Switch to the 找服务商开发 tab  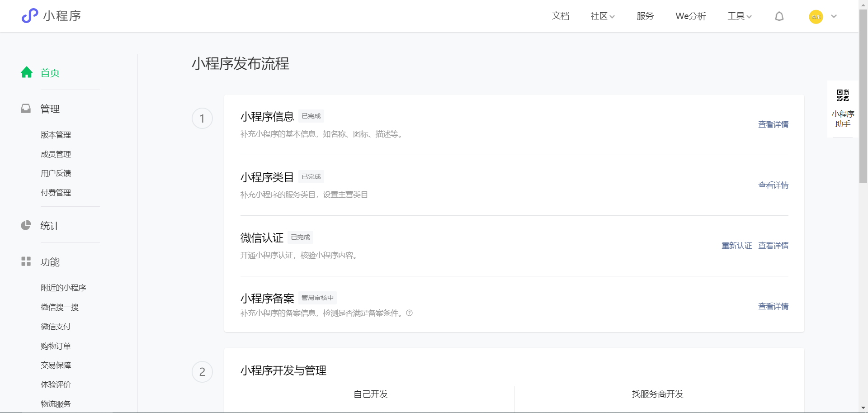658,394
